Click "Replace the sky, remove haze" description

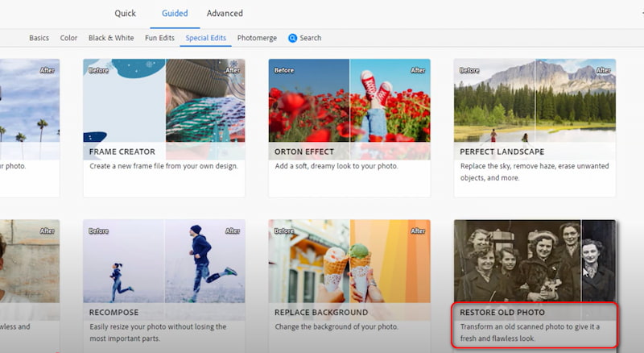(535, 172)
